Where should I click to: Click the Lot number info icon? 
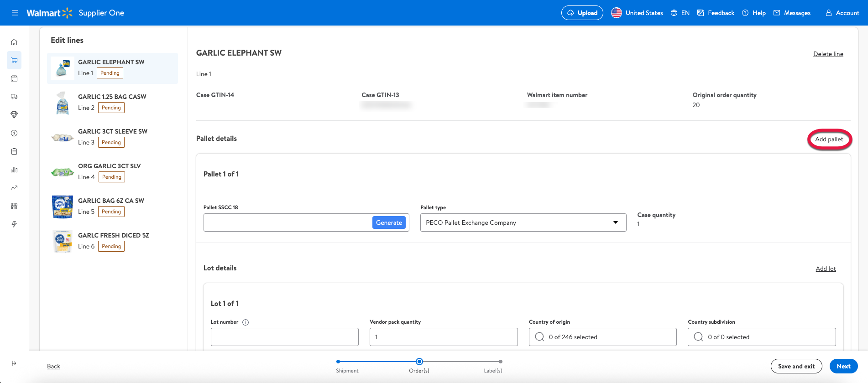coord(246,322)
